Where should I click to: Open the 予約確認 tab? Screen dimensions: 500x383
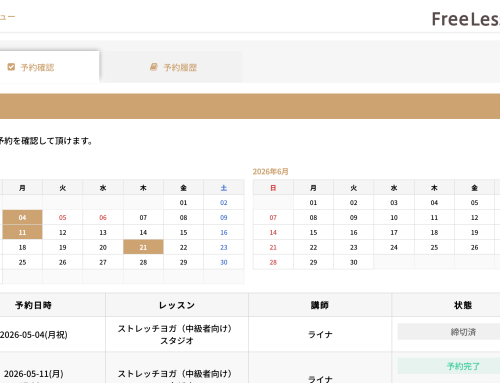pyautogui.click(x=49, y=67)
